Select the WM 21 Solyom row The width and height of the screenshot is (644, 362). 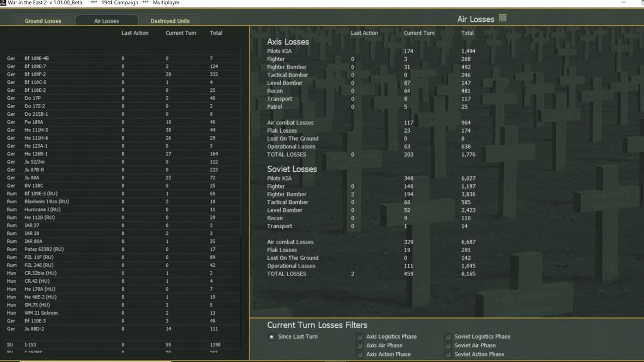coord(122,313)
